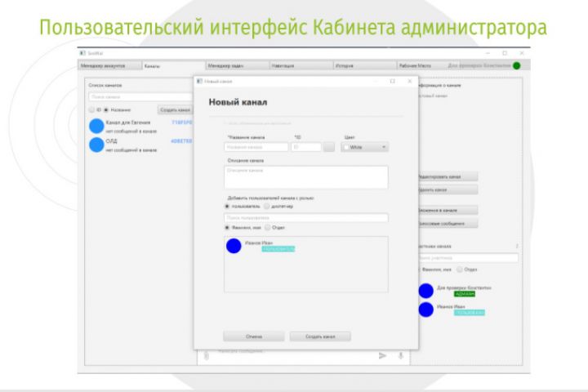Select Иванов Иван avatar in dialog list

(x=234, y=246)
